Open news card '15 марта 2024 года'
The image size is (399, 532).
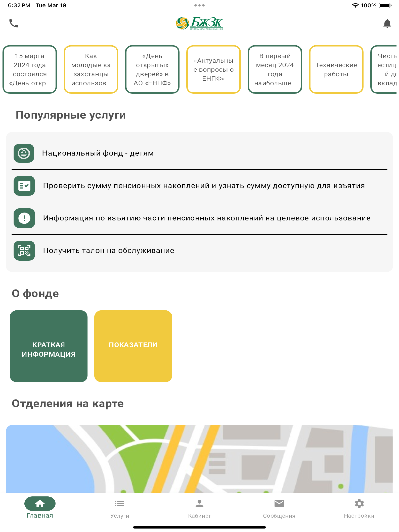pos(30,69)
